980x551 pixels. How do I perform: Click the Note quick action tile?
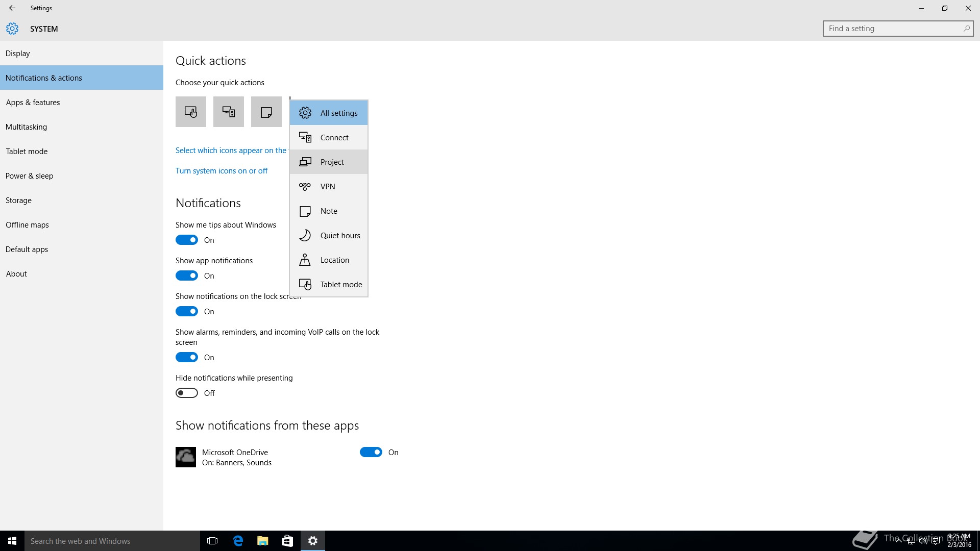(266, 112)
